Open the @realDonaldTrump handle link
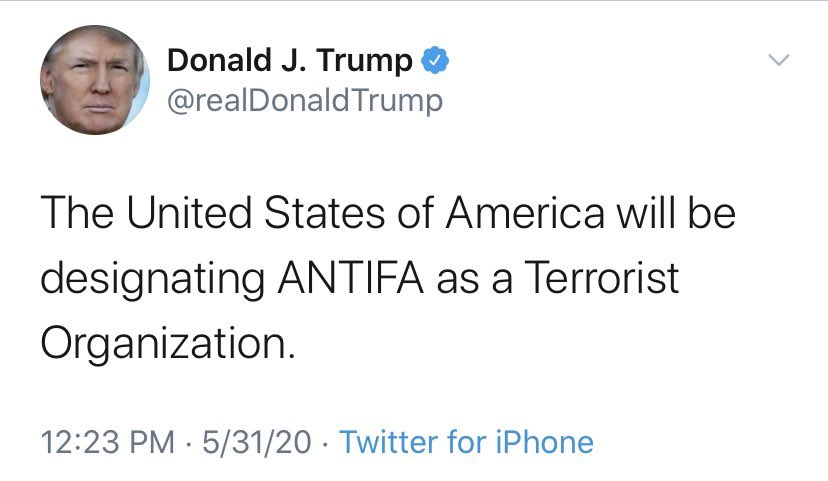 [x=304, y=101]
